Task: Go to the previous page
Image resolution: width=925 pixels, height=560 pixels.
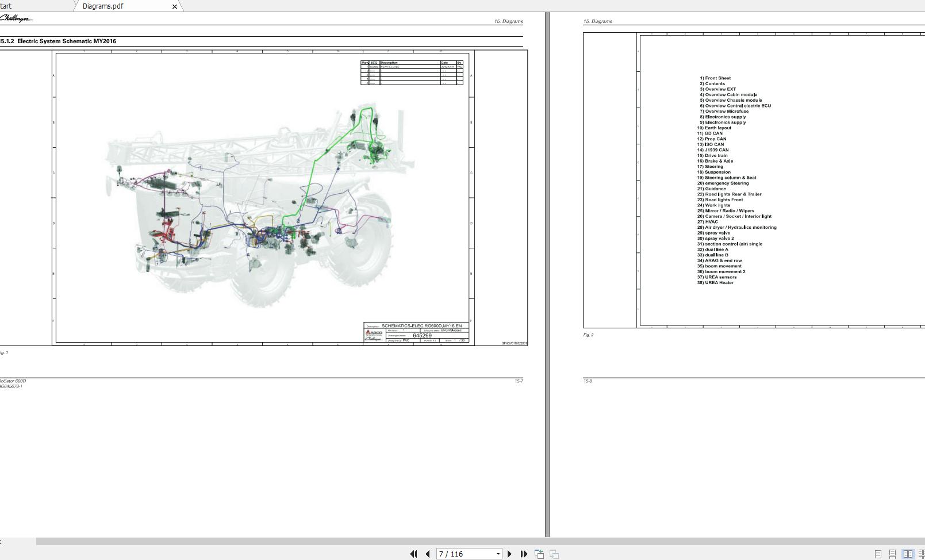Action: [428, 554]
